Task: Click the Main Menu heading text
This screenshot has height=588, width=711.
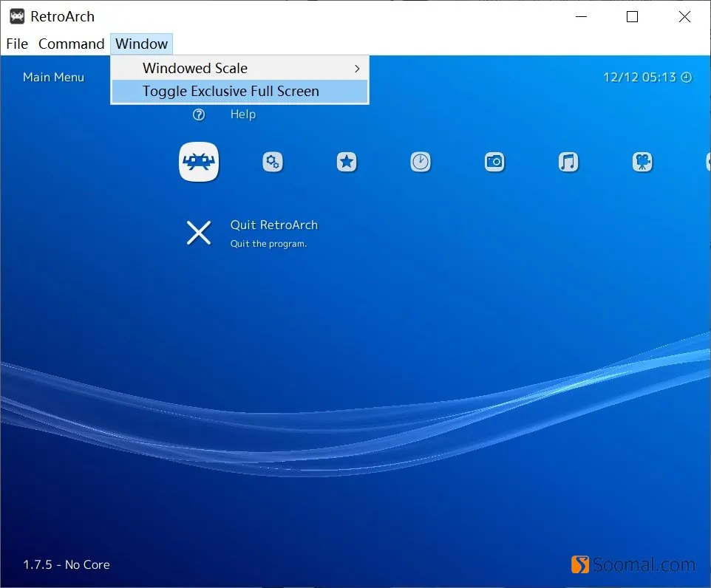Action: (x=53, y=77)
